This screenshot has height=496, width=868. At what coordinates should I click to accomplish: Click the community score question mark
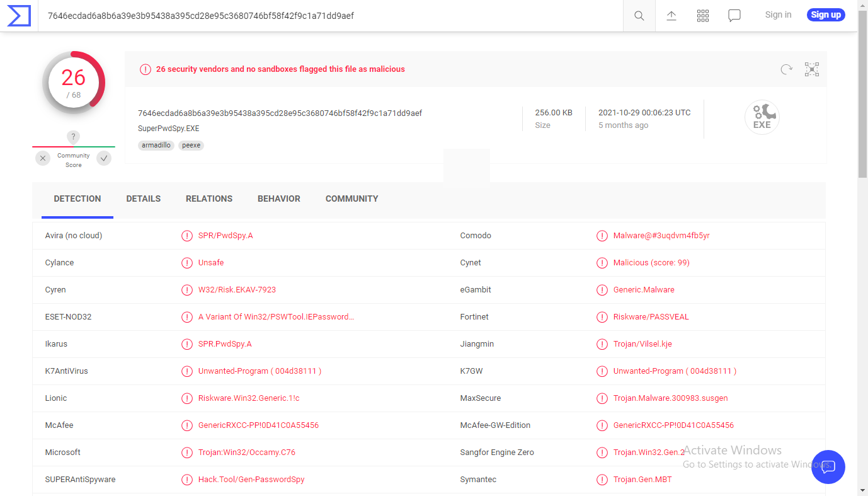74,137
